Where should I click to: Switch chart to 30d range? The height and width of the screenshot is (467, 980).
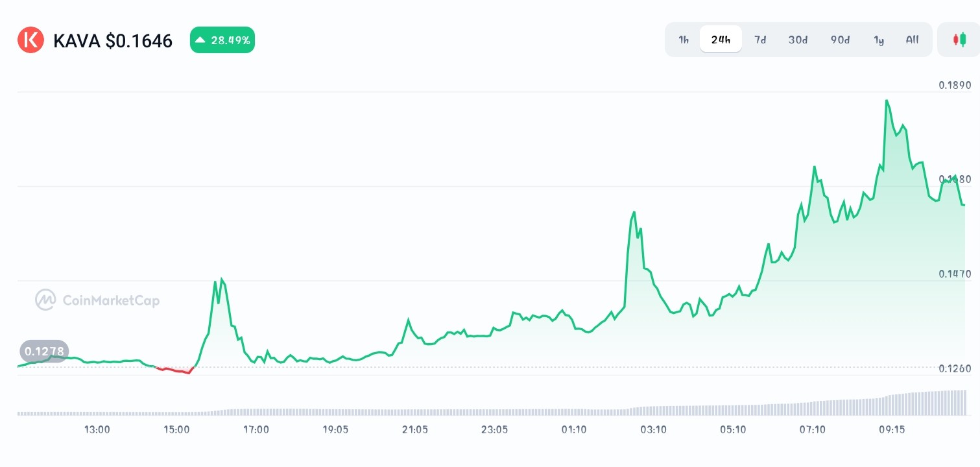coord(798,40)
